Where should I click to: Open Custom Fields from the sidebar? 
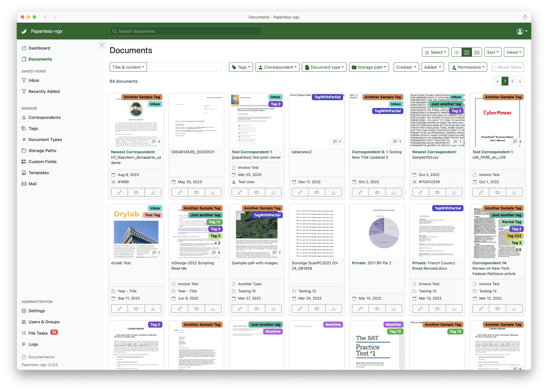point(42,162)
